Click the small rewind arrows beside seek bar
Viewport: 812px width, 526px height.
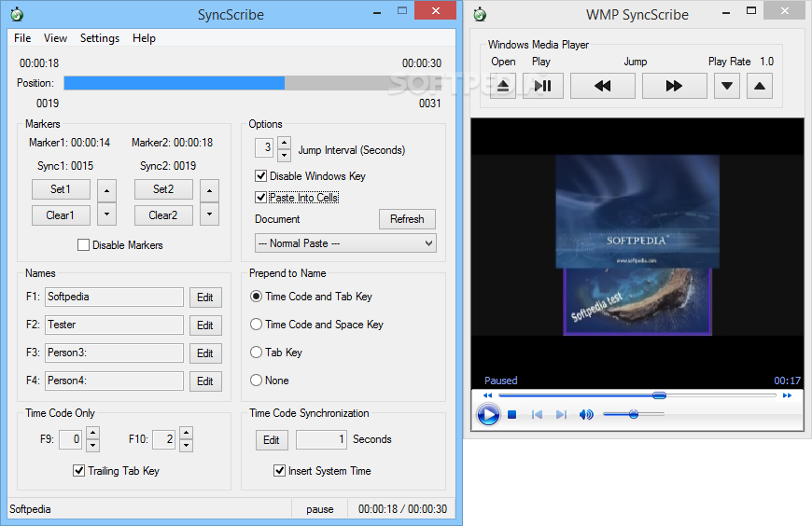[x=488, y=395]
